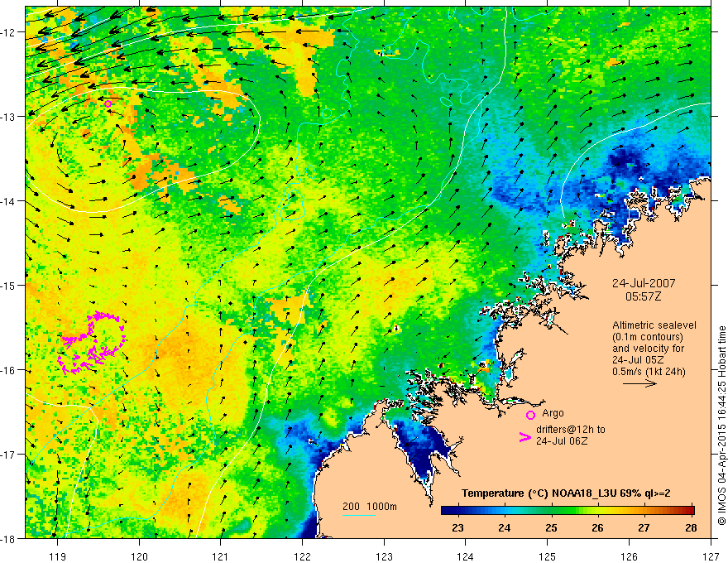Click the 'Altimetric sealevel' caption text

(x=654, y=325)
